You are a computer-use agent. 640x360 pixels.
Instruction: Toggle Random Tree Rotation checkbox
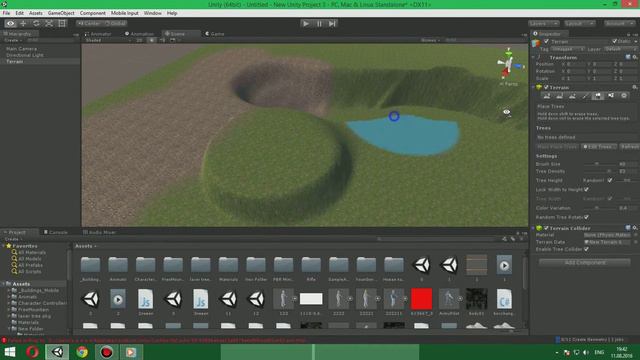(587, 217)
